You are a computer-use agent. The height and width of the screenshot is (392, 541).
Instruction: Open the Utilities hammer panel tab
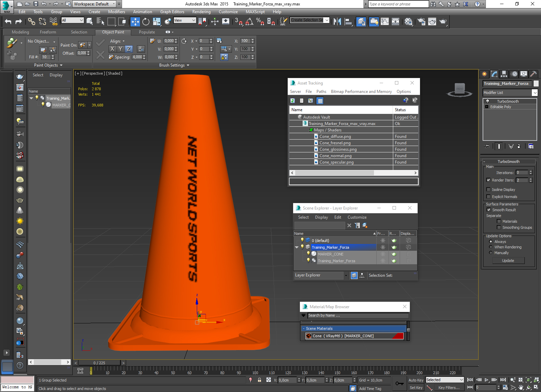533,74
